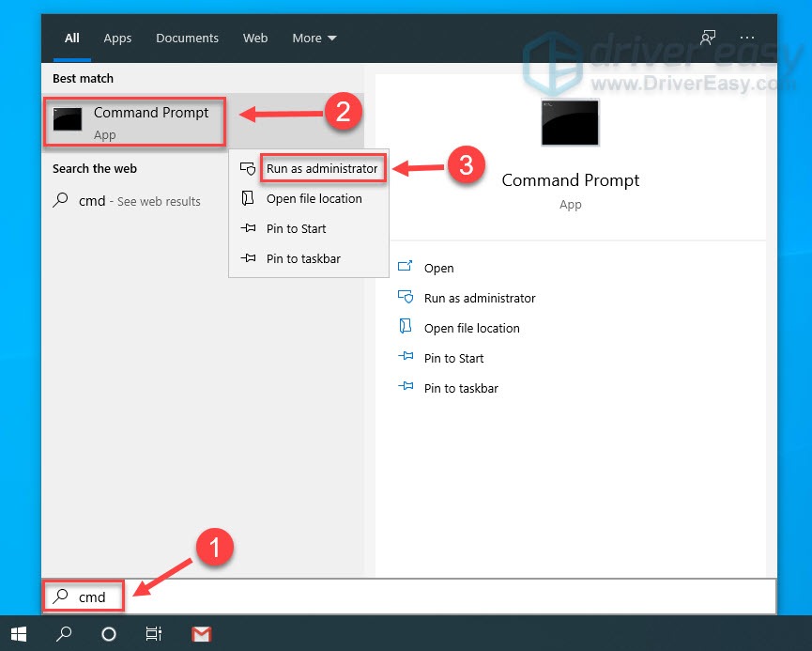
Task: Open Task View on the taskbar
Action: 153,634
